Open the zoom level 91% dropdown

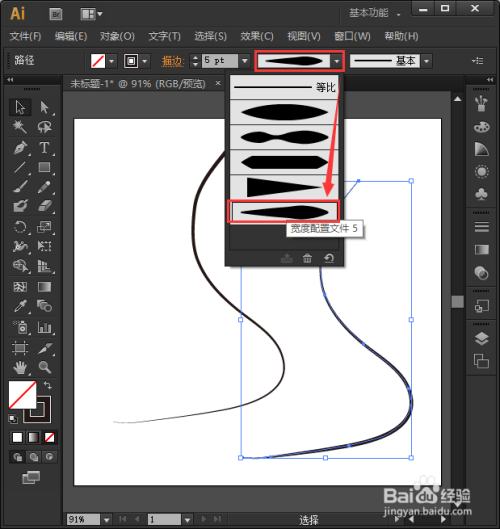pyautogui.click(x=107, y=519)
